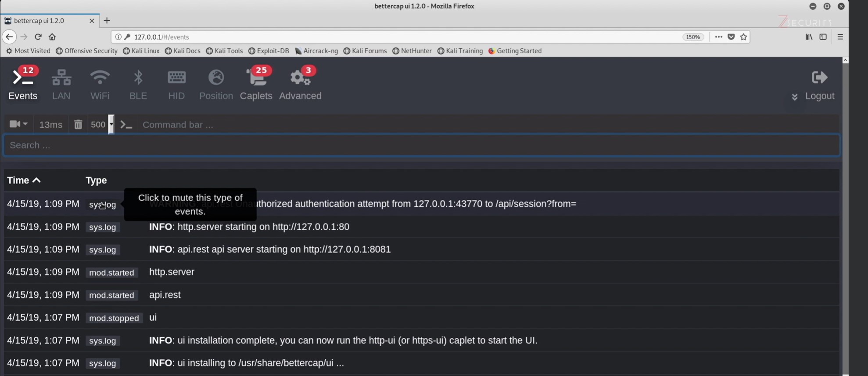Screen dimensions: 868x376
Task: Mute the mod.started event type
Action: point(111,273)
